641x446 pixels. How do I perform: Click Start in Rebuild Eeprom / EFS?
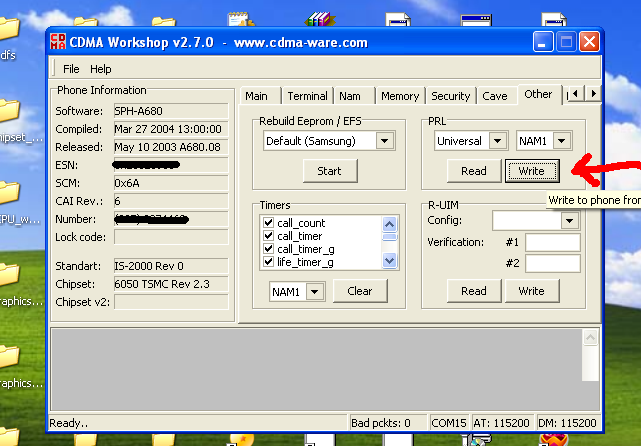click(x=330, y=171)
